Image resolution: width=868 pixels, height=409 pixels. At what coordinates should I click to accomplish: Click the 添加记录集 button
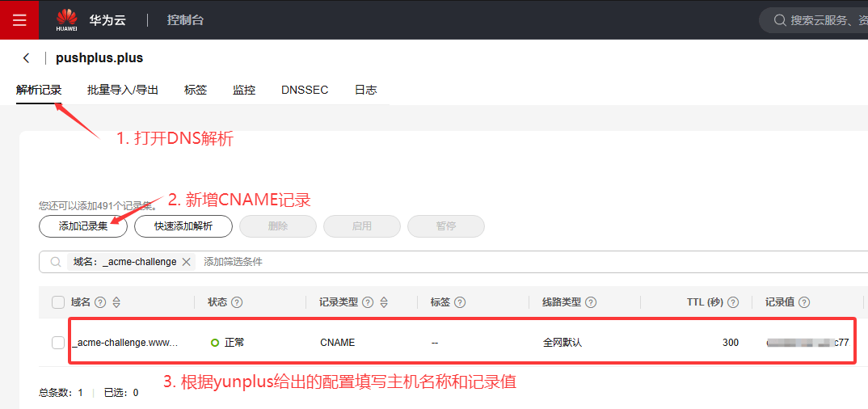(x=83, y=226)
